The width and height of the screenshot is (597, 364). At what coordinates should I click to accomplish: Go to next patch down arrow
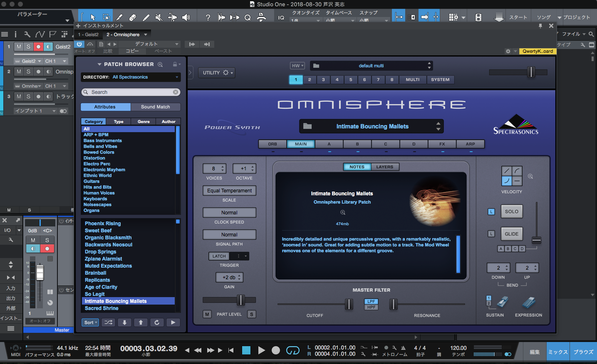pyautogui.click(x=124, y=322)
